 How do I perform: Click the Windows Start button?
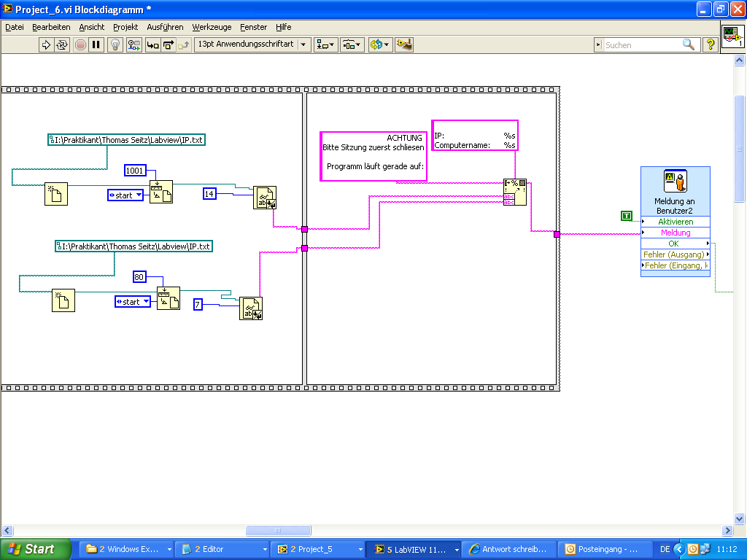click(x=35, y=549)
